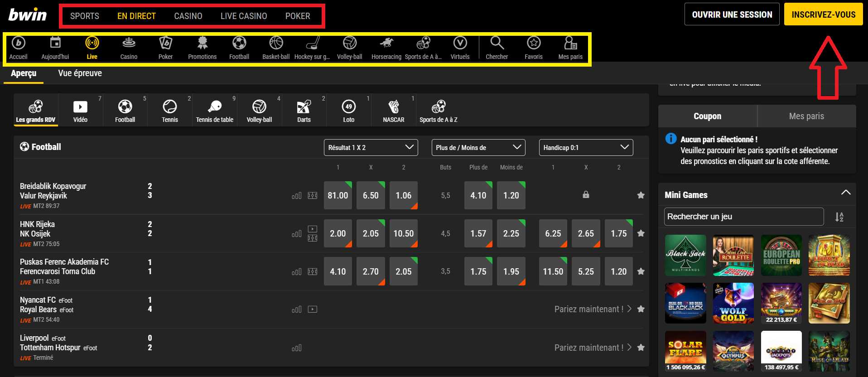Click the Chercher magnifier icon

pyautogui.click(x=497, y=48)
